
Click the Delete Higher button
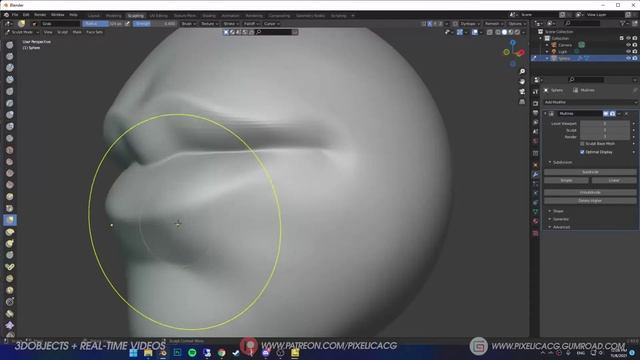[590, 200]
